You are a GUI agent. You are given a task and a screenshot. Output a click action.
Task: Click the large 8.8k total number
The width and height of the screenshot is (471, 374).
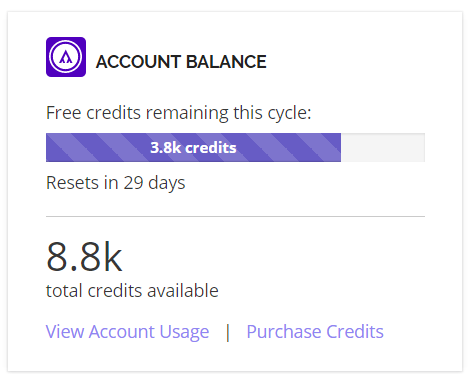84,257
